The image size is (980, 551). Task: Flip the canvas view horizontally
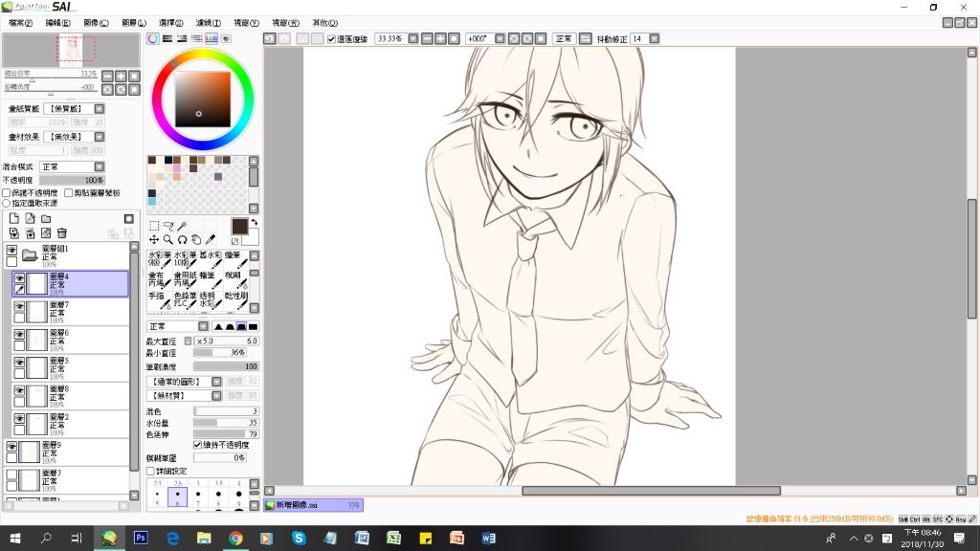coord(585,38)
